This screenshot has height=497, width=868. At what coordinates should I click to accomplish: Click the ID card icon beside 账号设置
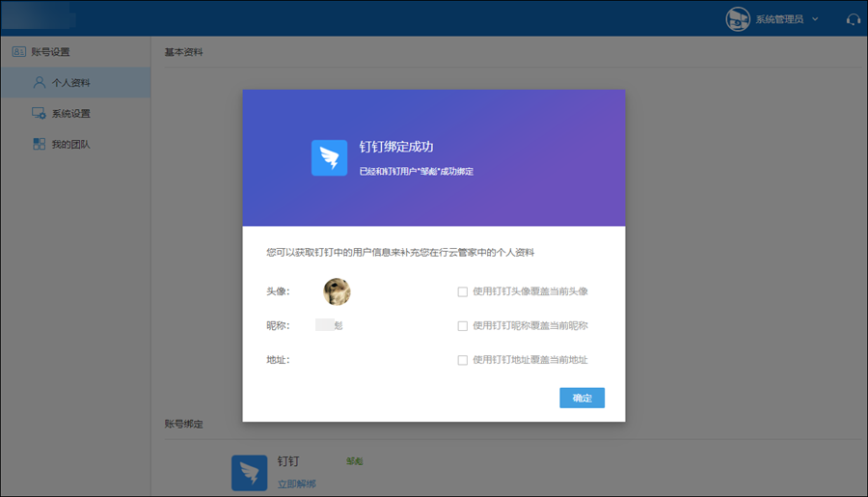point(19,51)
